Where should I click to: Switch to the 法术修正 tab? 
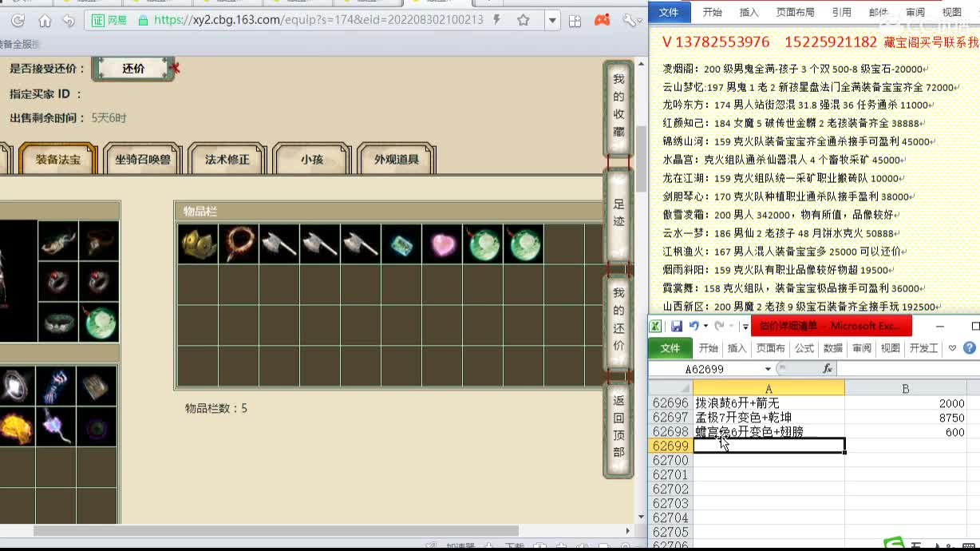click(227, 159)
